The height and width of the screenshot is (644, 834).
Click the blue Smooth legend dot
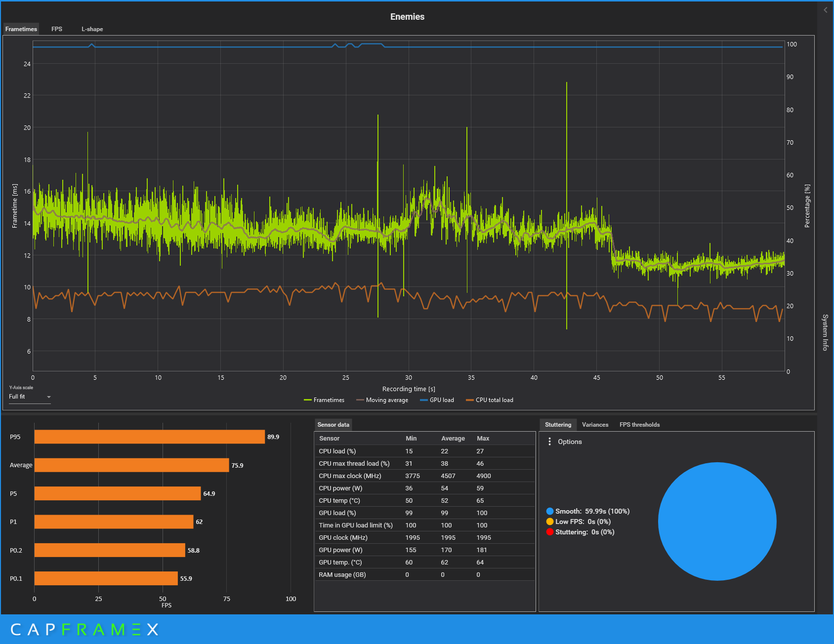[x=550, y=511]
